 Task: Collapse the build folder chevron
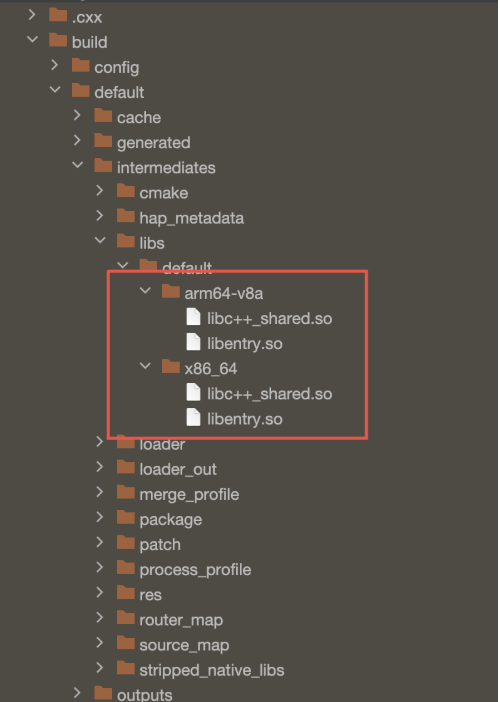pos(33,39)
